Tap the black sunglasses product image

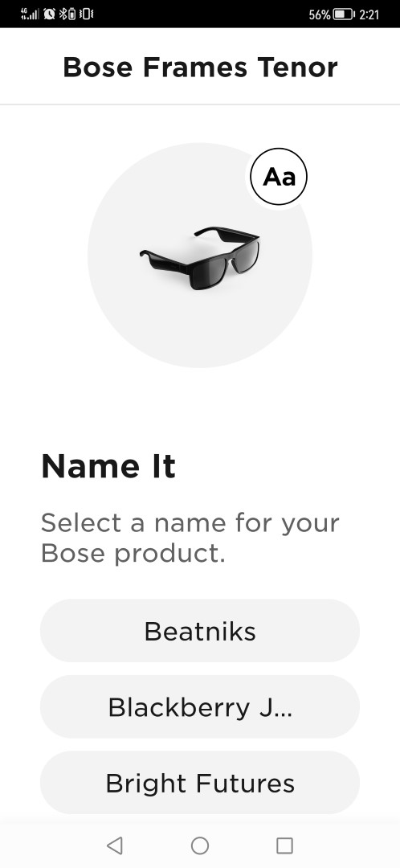coord(200,257)
